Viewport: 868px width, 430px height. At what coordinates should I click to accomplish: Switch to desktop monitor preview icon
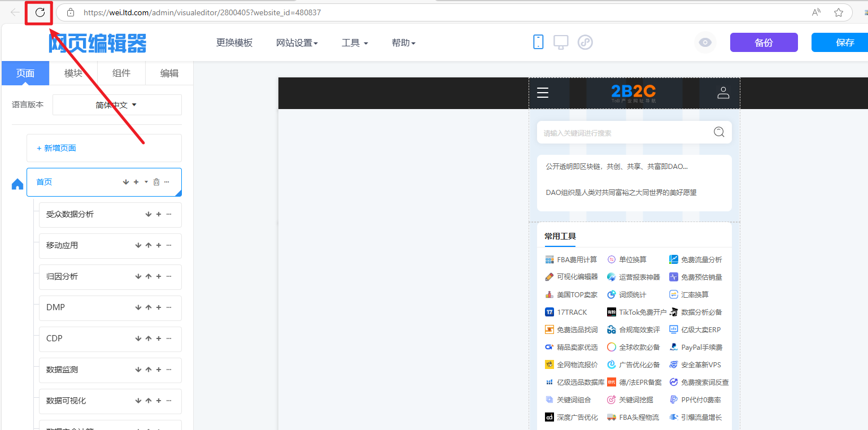(561, 42)
